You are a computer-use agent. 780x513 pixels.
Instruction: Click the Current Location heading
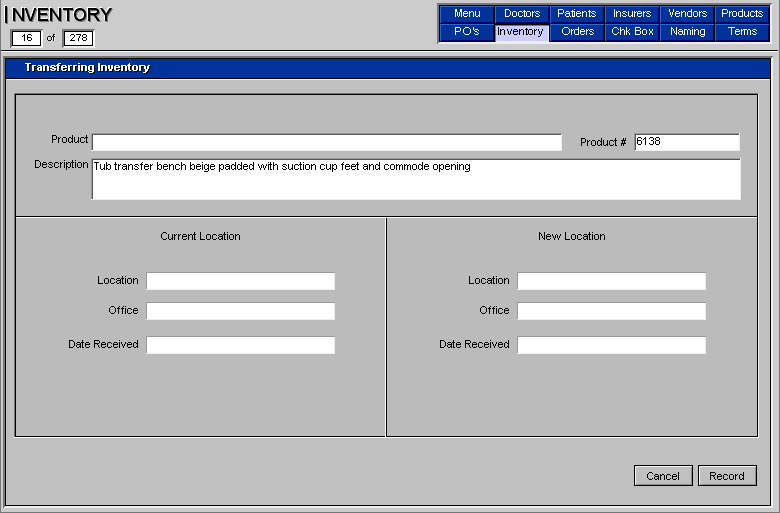click(x=200, y=236)
